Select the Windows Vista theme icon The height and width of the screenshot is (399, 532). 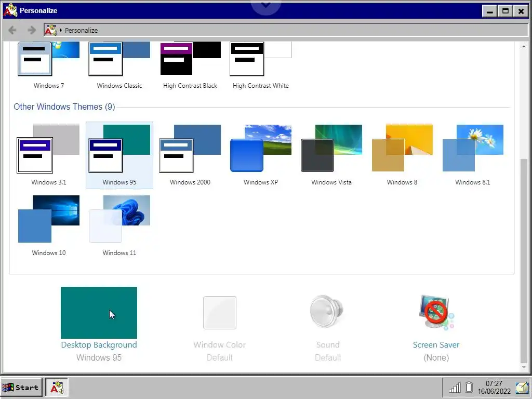click(x=331, y=149)
